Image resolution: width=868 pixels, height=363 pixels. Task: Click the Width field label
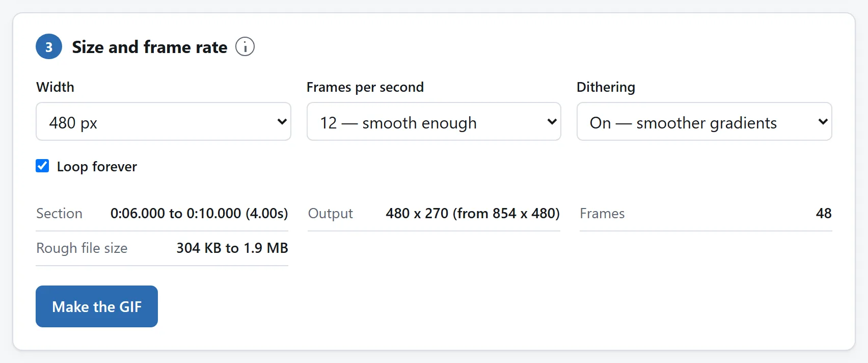coord(55,87)
